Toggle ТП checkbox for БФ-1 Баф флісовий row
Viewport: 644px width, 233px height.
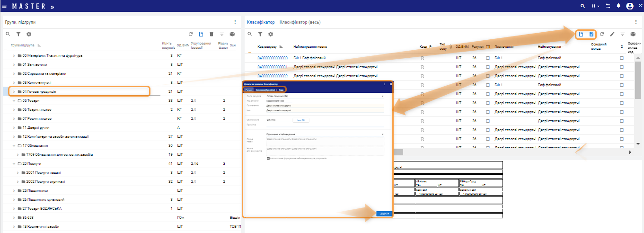click(488, 58)
